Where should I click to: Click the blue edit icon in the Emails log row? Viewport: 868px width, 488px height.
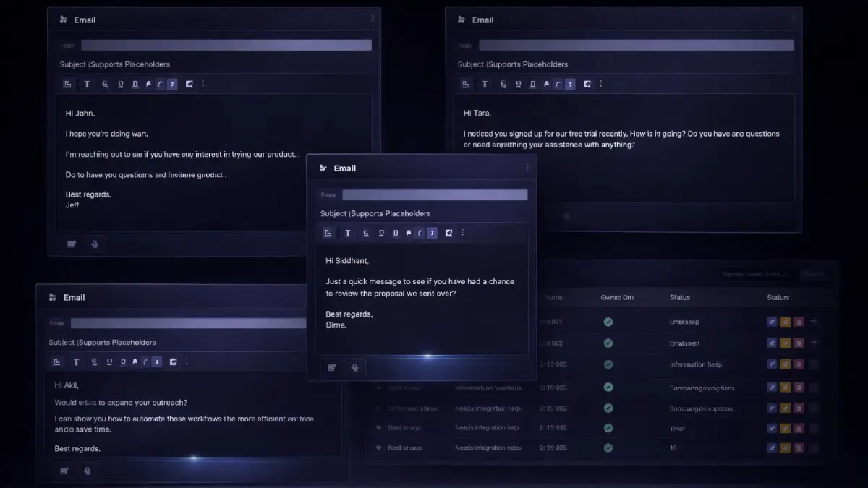[x=772, y=322]
